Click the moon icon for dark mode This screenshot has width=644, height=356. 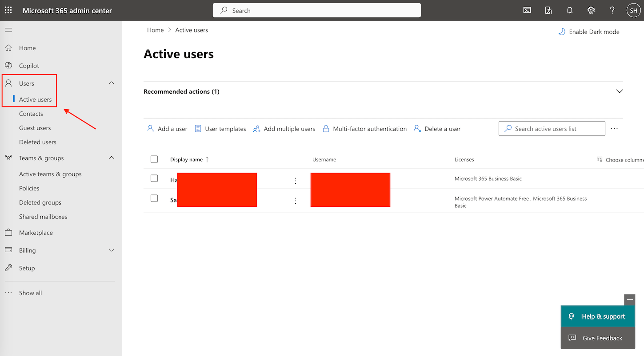[562, 32]
